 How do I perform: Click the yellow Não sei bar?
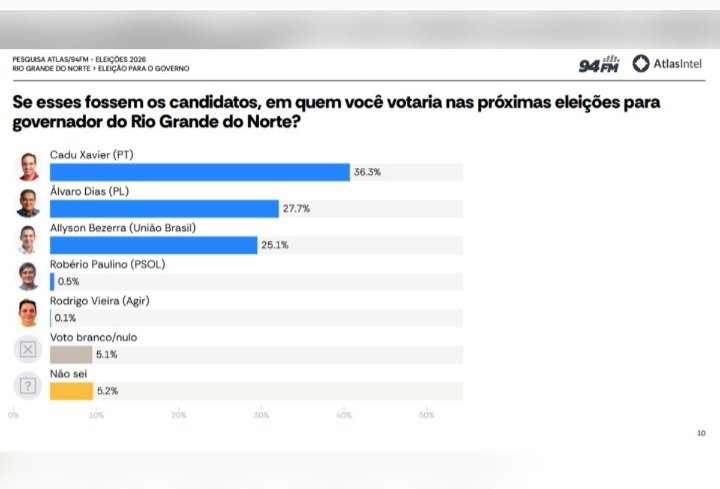point(71,391)
